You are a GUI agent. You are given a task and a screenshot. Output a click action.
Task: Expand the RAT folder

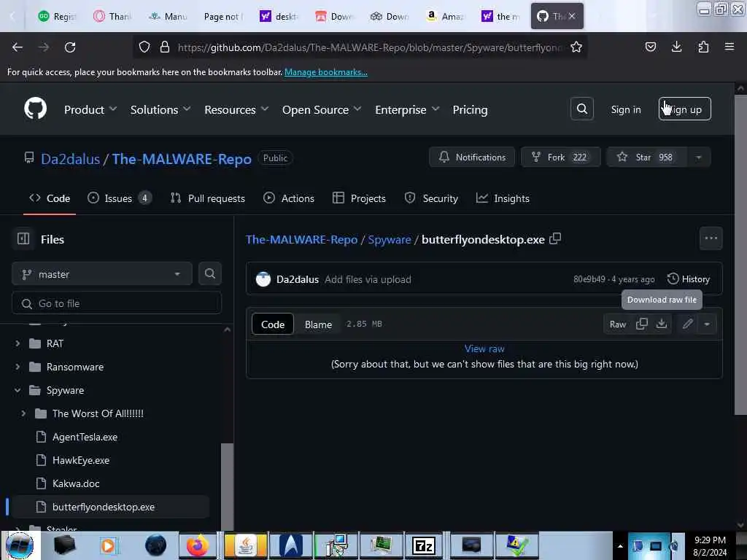tap(18, 343)
